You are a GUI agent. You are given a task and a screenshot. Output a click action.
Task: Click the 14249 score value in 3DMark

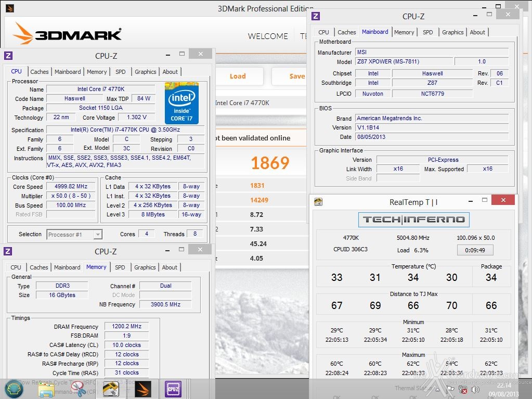259,200
